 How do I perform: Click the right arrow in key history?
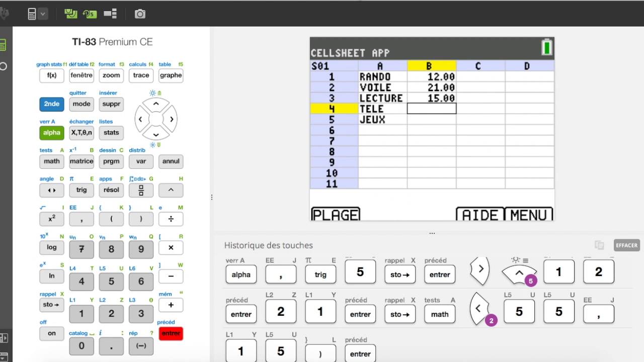tap(479, 270)
